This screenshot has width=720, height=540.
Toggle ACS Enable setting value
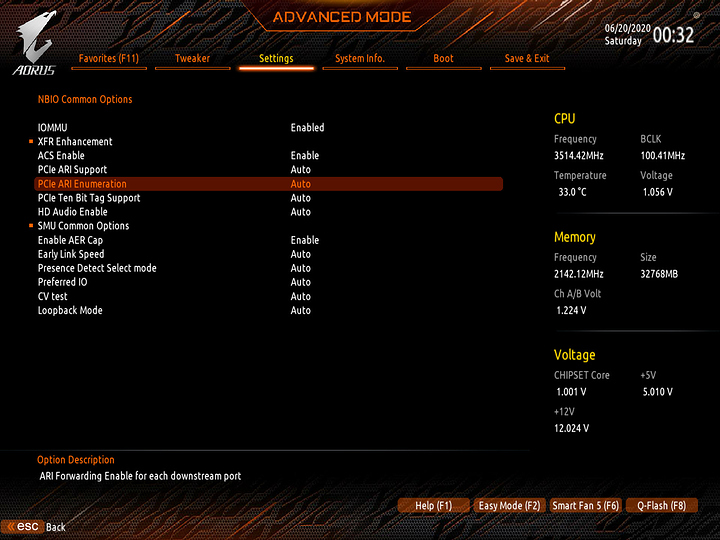tap(305, 156)
